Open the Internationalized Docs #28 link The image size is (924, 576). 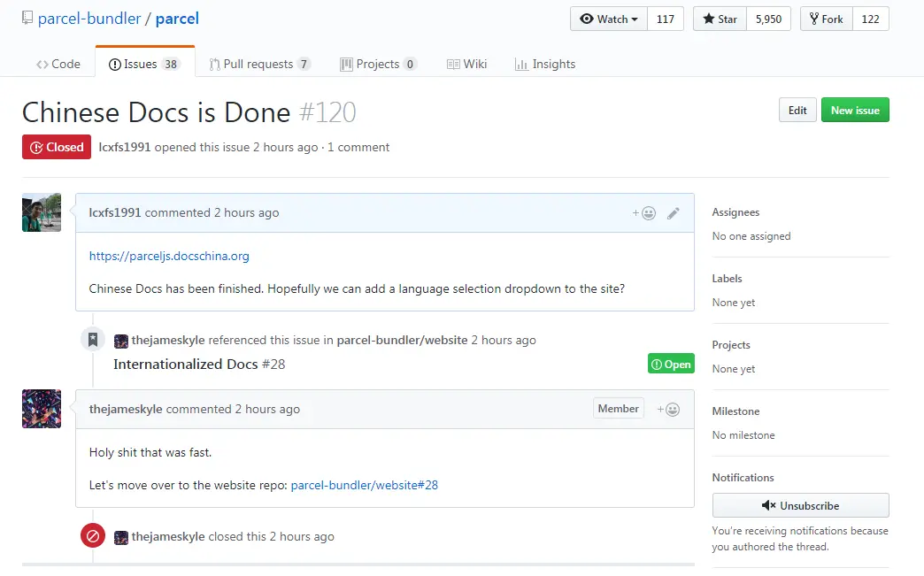coord(199,364)
